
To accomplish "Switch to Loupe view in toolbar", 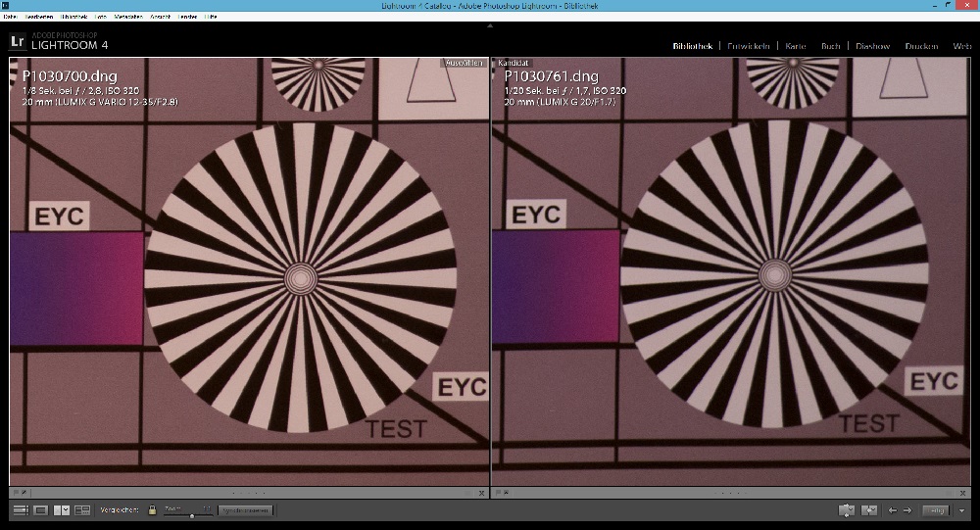I will [41, 510].
